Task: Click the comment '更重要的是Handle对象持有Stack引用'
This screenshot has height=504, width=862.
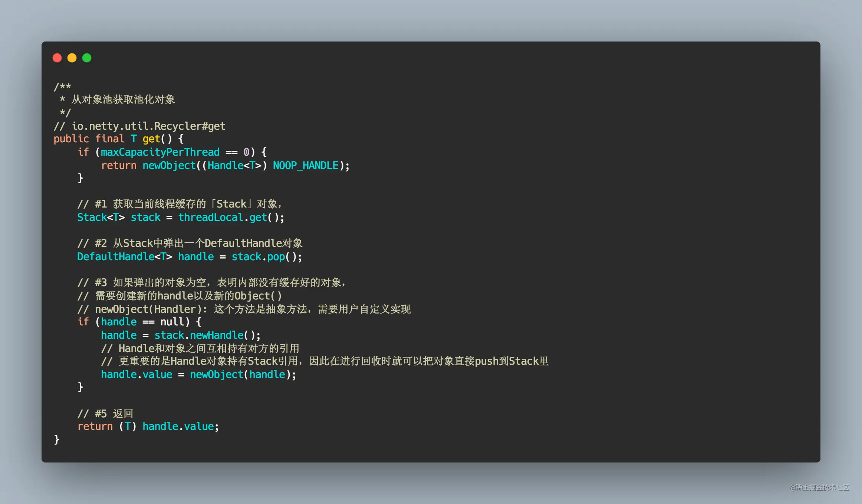Action: click(x=325, y=361)
